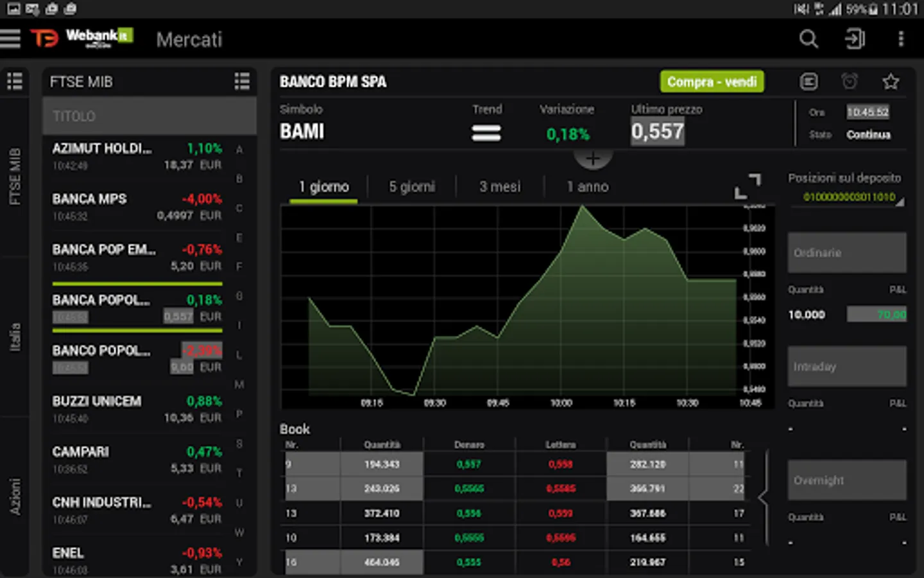The height and width of the screenshot is (578, 924).
Task: Open the list options icon in FTSE MIB header
Action: pyautogui.click(x=242, y=82)
